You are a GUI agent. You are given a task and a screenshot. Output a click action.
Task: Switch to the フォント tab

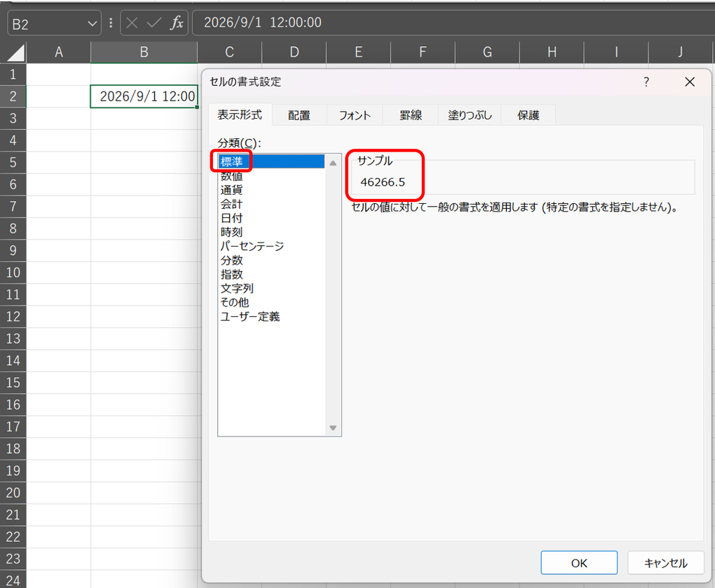355,115
